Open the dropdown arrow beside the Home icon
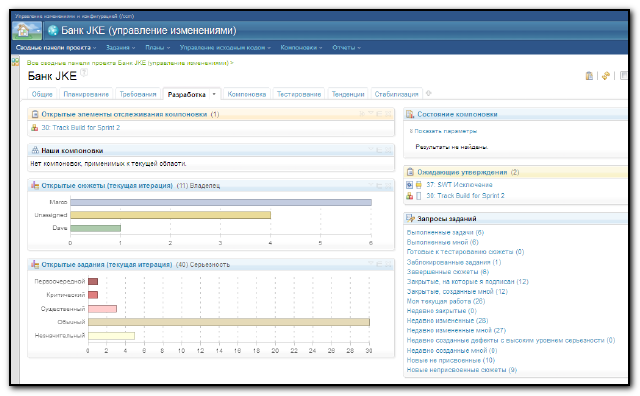The image size is (640, 396). pyautogui.click(x=38, y=31)
